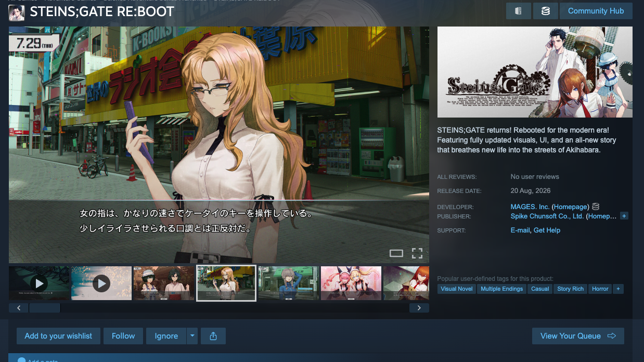Play the first trailer video thumbnail
Screen dimensions: 644x362
coord(39,283)
